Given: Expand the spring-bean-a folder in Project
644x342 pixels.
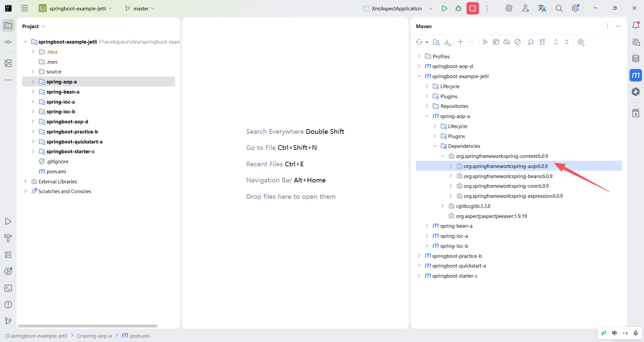Looking at the screenshot, I should pyautogui.click(x=33, y=92).
